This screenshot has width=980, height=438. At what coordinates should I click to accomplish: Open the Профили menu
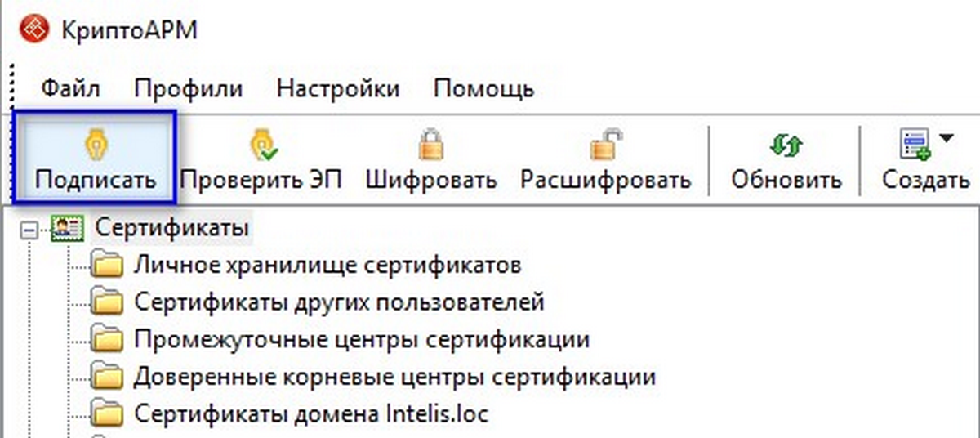pyautogui.click(x=189, y=88)
